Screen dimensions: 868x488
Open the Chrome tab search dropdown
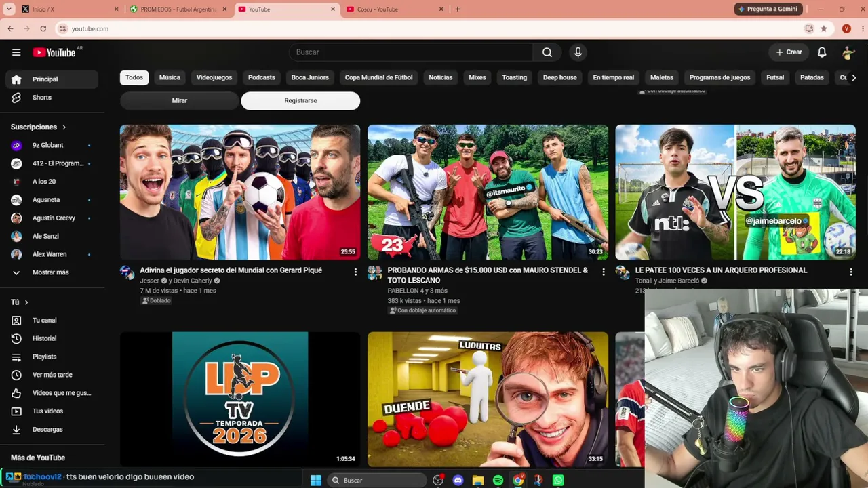[9, 9]
